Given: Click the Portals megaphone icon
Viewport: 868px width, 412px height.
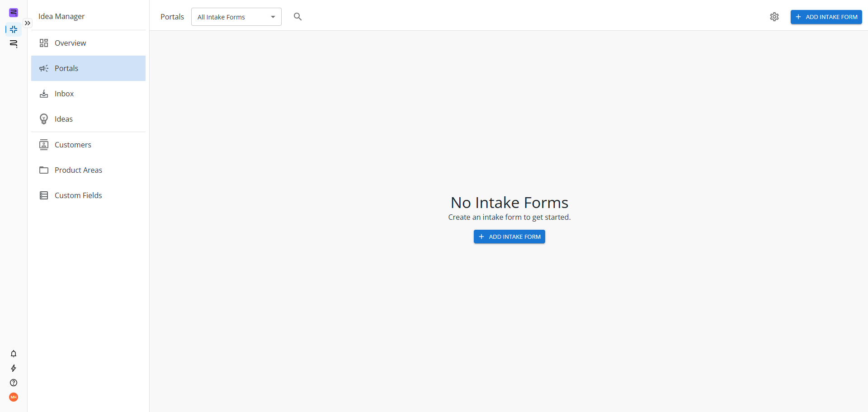Looking at the screenshot, I should (x=44, y=68).
